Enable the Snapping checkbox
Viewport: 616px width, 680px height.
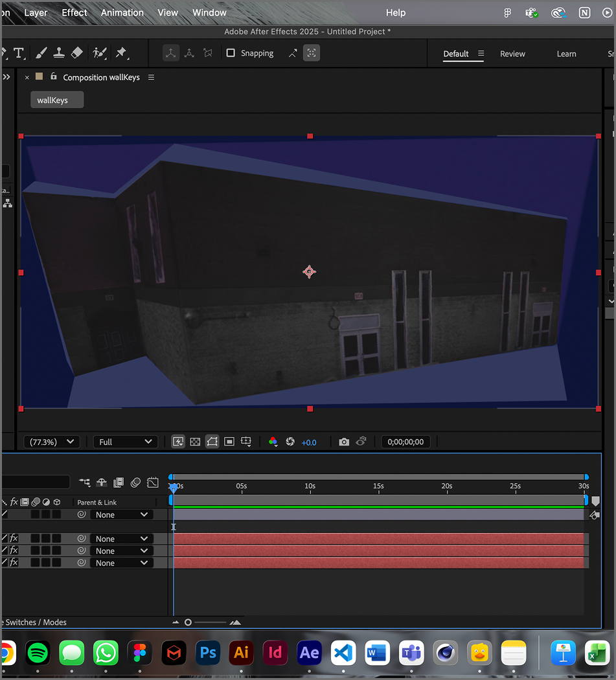point(230,52)
